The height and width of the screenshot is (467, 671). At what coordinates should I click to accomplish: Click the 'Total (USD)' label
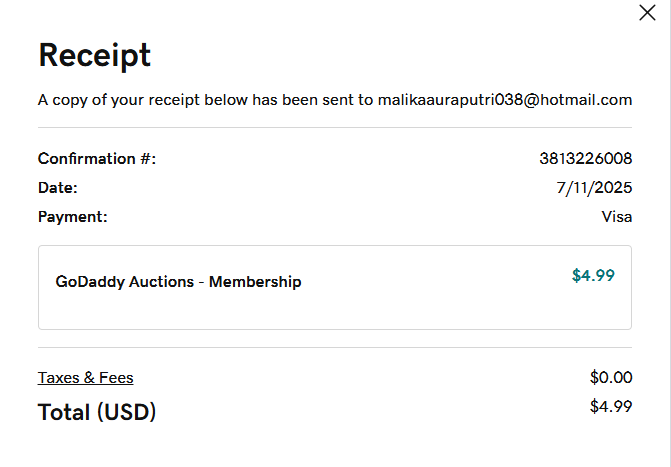(97, 411)
